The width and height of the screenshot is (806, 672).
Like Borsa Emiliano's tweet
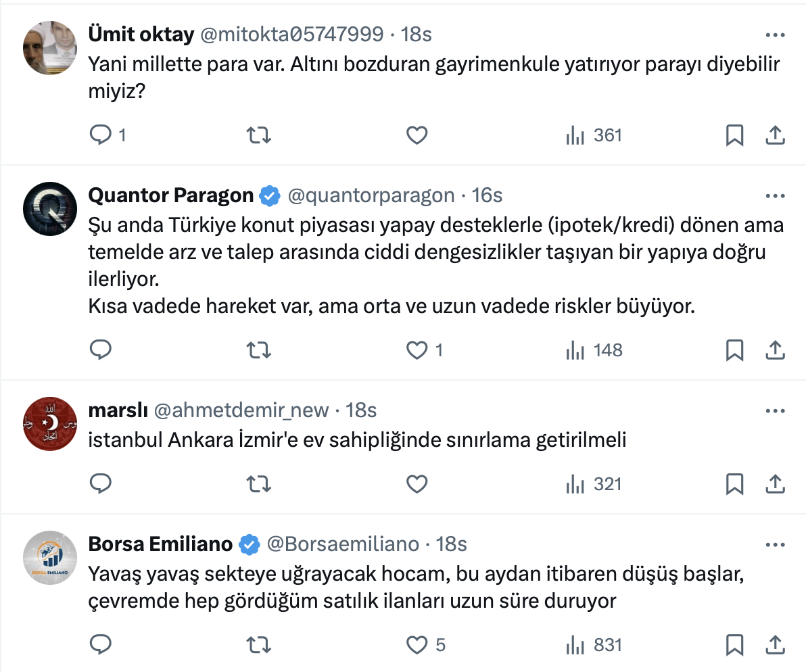click(x=417, y=645)
